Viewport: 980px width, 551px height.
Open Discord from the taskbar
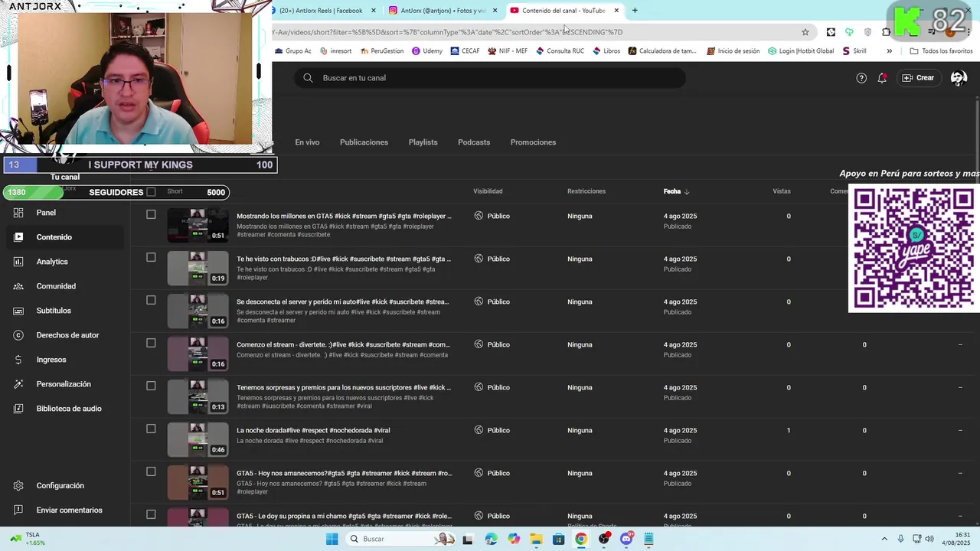pos(626,539)
